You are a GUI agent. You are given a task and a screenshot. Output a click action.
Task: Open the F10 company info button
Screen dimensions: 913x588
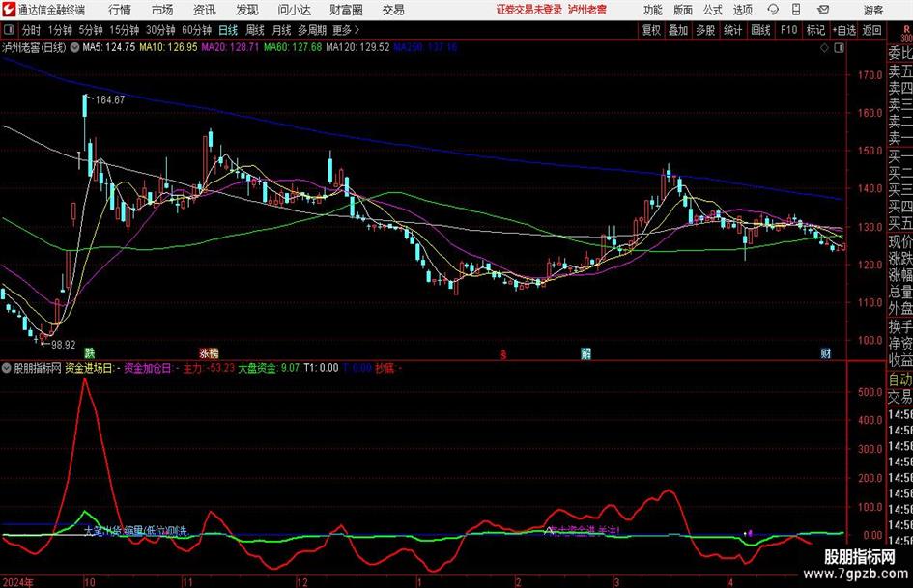(788, 30)
